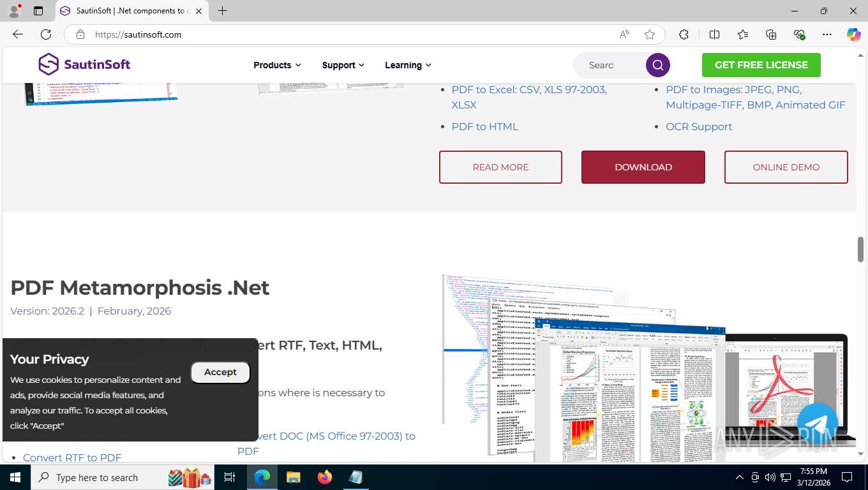868x490 pixels.
Task: Click scrollbar down arrow
Action: pyautogui.click(x=860, y=454)
